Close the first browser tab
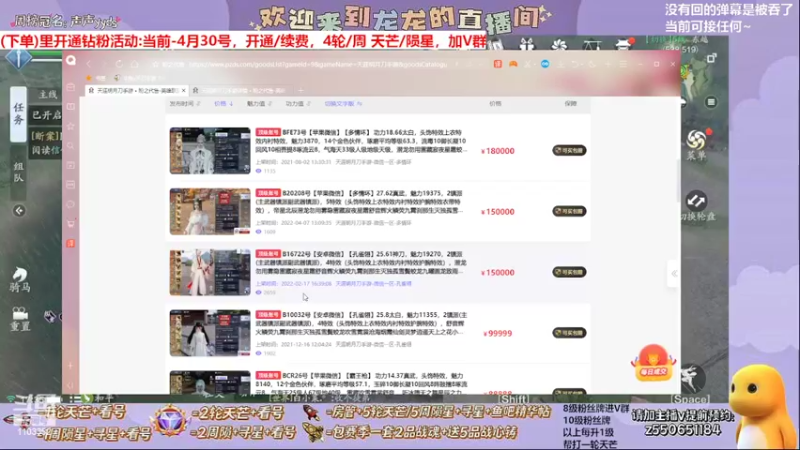This screenshot has height=450, width=800. pyautogui.click(x=184, y=90)
